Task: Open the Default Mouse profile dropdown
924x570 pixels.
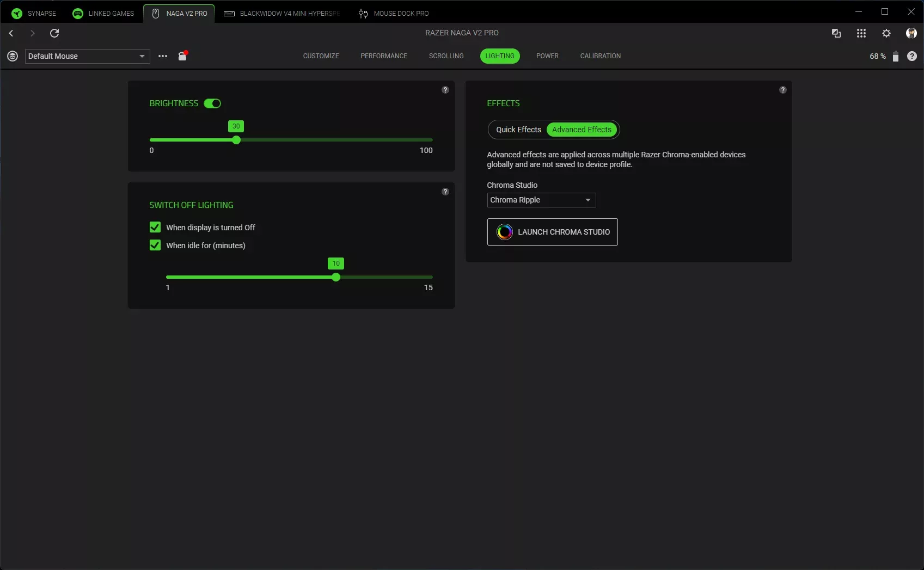Action: click(88, 56)
